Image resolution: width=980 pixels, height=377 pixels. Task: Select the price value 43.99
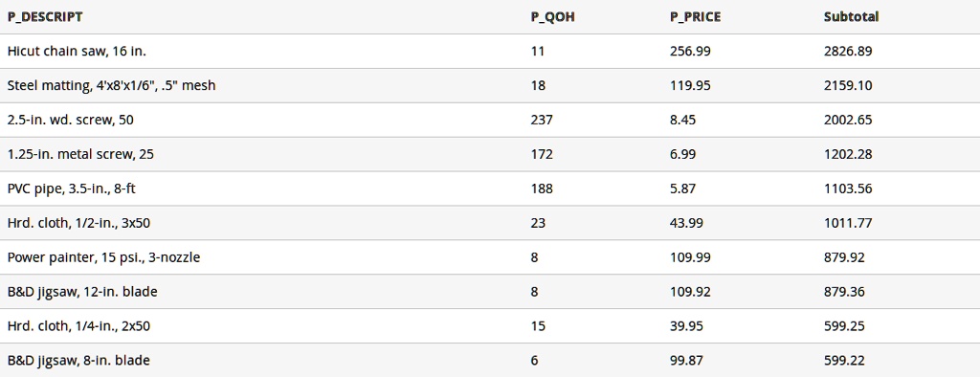686,223
